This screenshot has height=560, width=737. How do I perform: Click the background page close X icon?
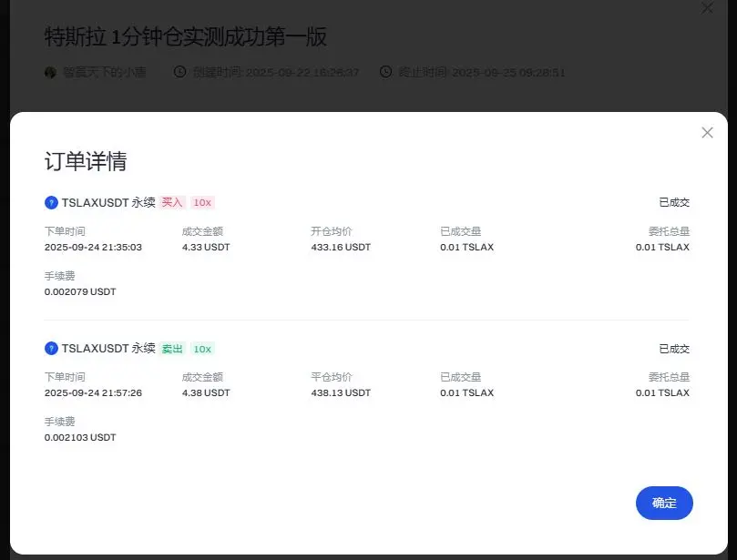707,7
